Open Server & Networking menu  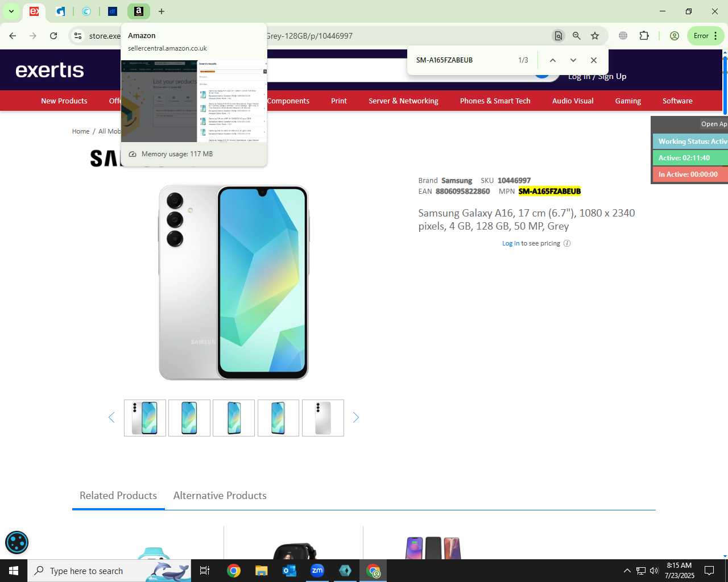403,101
